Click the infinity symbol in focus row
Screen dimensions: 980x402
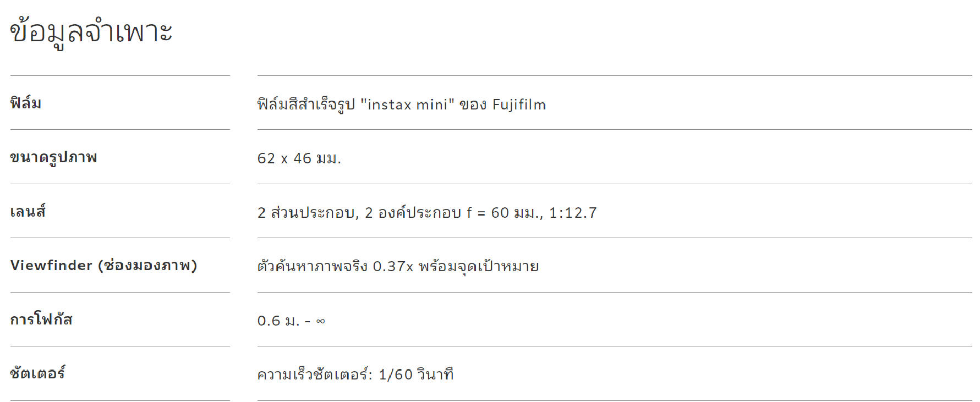click(320, 321)
